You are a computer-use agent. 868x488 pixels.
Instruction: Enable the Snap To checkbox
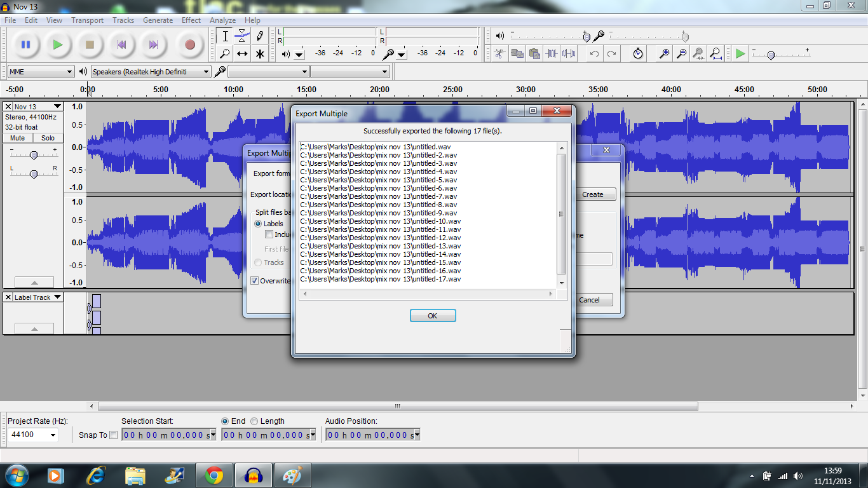[114, 435]
